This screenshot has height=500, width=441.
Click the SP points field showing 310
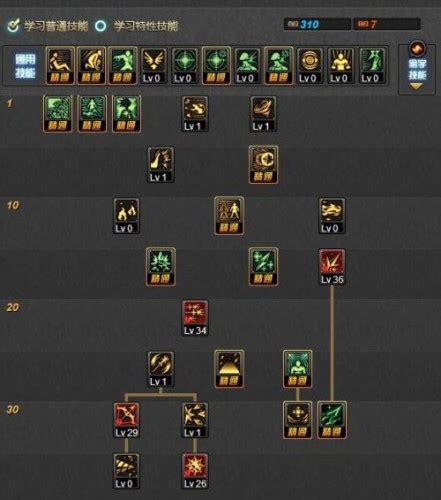pyautogui.click(x=317, y=24)
